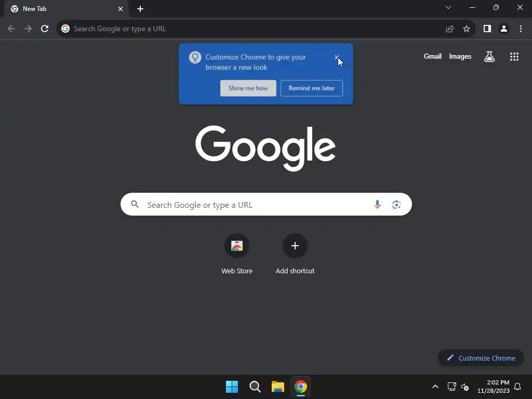Search by image with Google Lens

point(396,205)
